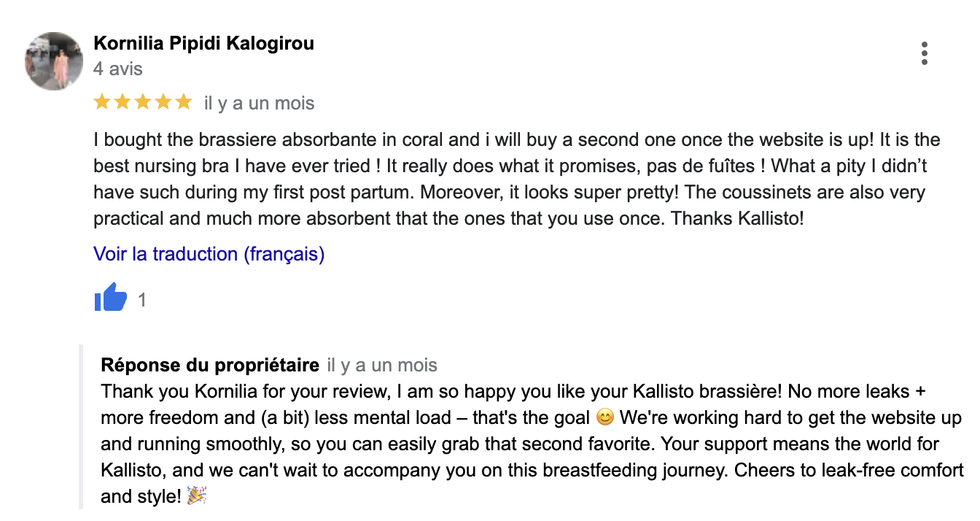
Task: Click 'Voir la traduction (français)'
Action: pyautogui.click(x=209, y=254)
